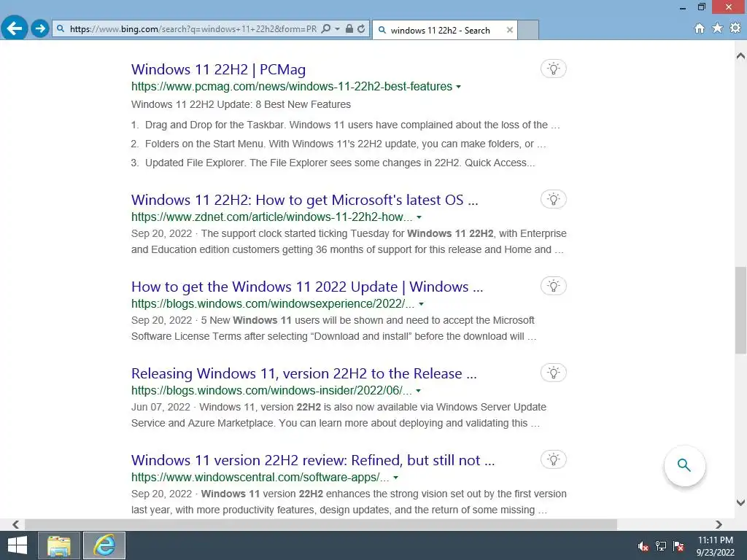Click the vertical scrollbar thumb

740,310
